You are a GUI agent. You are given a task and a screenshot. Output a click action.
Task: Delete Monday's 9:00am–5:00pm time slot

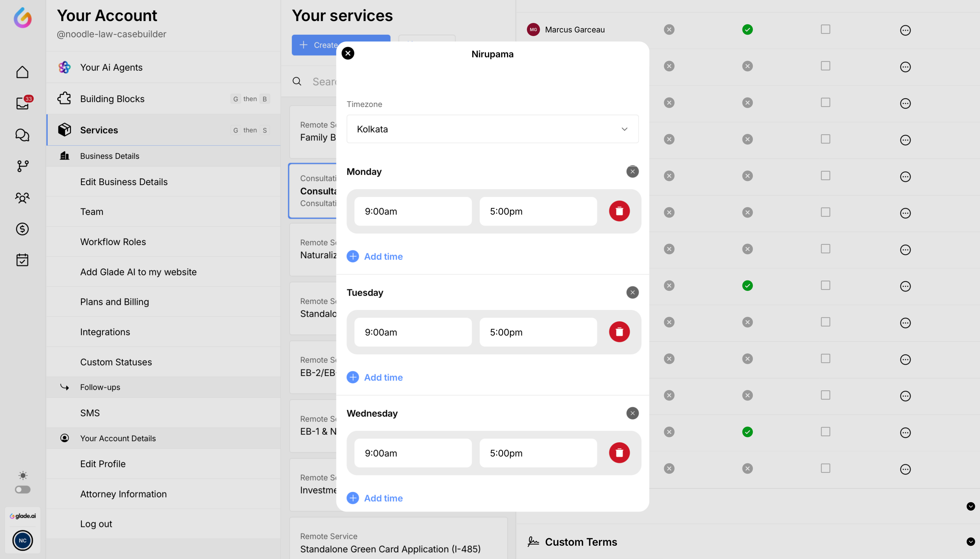[x=619, y=211]
